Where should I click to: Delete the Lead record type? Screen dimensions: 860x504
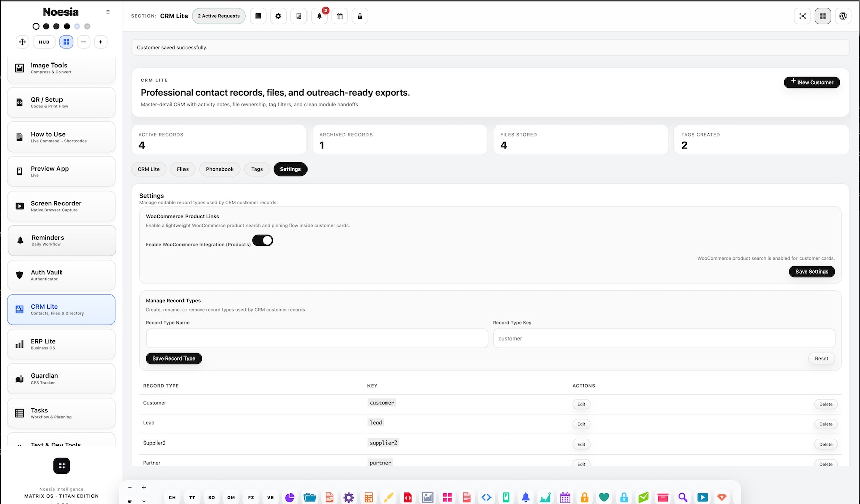click(826, 424)
